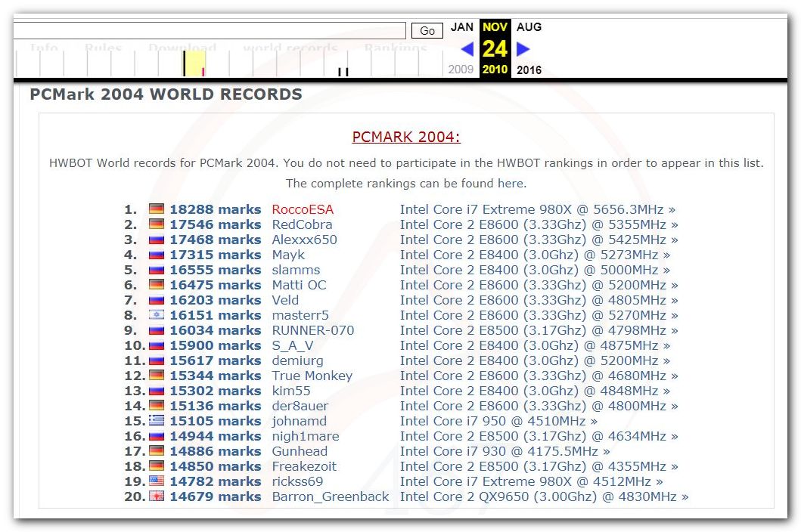Click German flag beside der8auer
The width and height of the screenshot is (801, 532).
tap(157, 405)
